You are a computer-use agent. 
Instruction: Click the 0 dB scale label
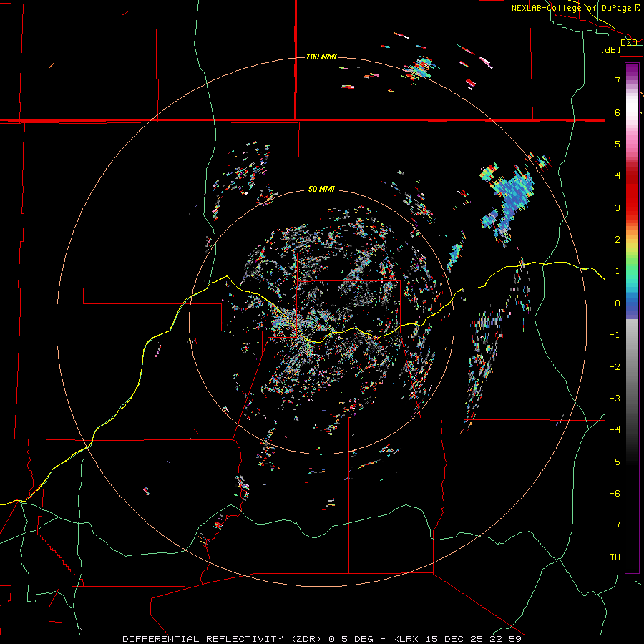(618, 303)
